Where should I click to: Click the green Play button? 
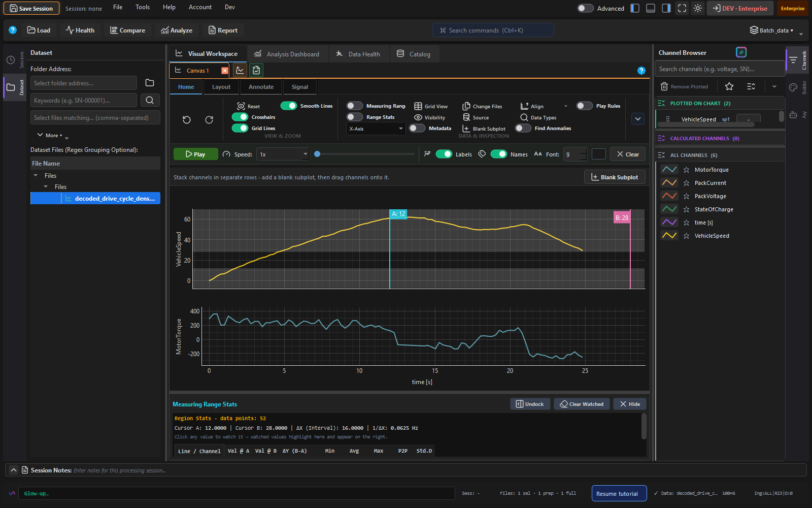(195, 154)
